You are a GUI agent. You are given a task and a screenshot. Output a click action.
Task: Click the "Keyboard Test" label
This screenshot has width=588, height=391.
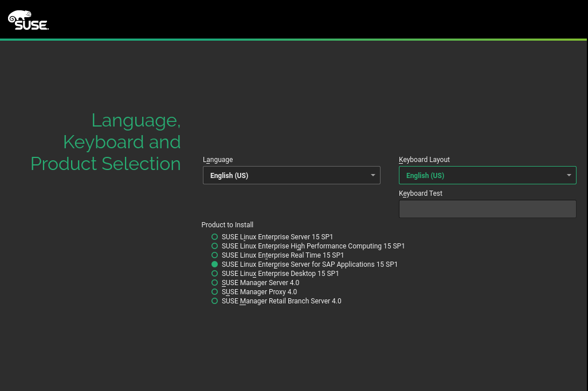click(421, 193)
